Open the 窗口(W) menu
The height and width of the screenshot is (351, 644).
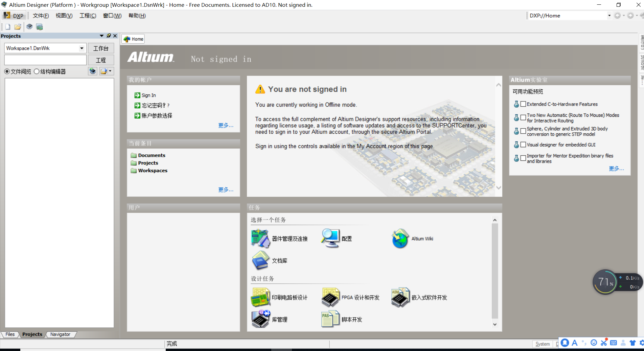pyautogui.click(x=112, y=16)
